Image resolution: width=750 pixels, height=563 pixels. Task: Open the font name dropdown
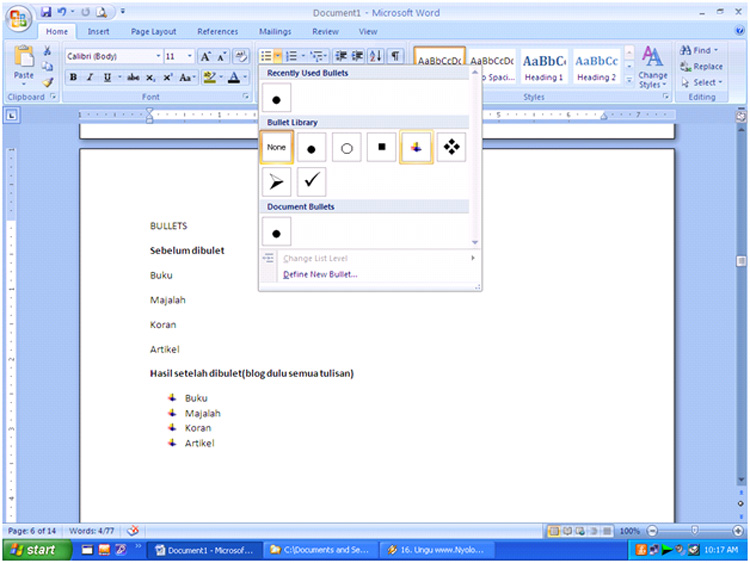[x=158, y=56]
